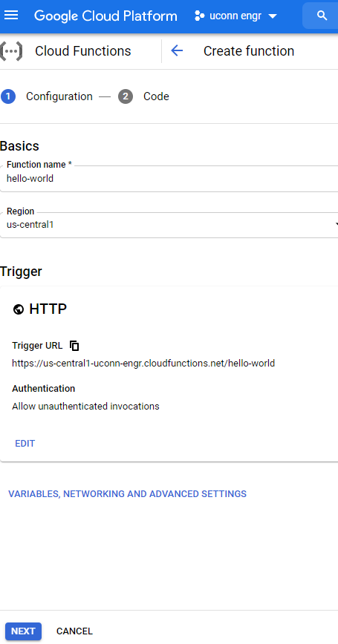Click the trigger URL text
The height and width of the screenshot is (644, 338).
click(143, 363)
